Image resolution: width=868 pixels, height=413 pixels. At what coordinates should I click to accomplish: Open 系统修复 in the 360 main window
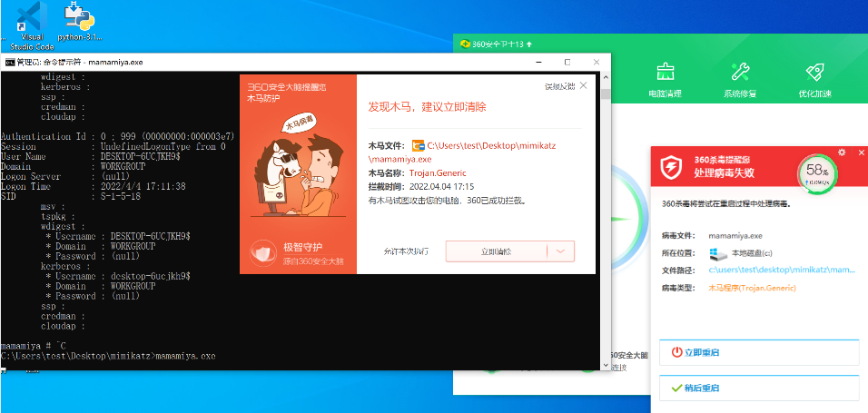[x=740, y=80]
